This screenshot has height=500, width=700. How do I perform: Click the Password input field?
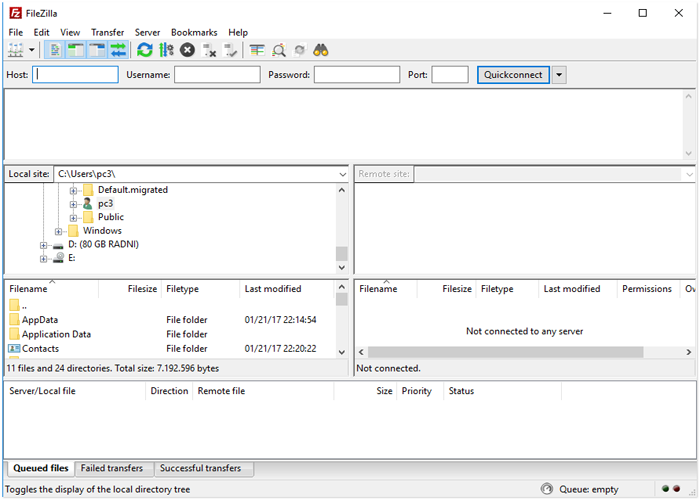click(x=357, y=75)
